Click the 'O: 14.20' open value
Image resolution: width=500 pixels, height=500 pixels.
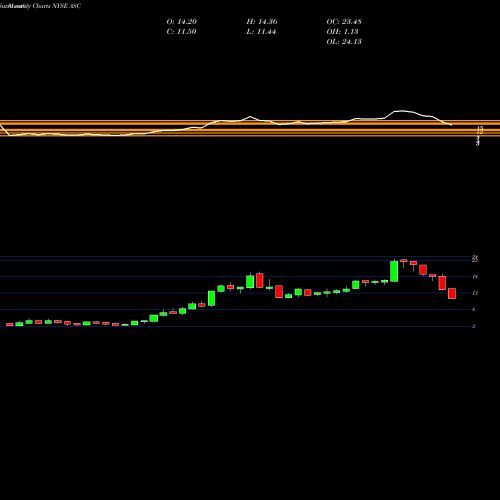click(x=182, y=22)
